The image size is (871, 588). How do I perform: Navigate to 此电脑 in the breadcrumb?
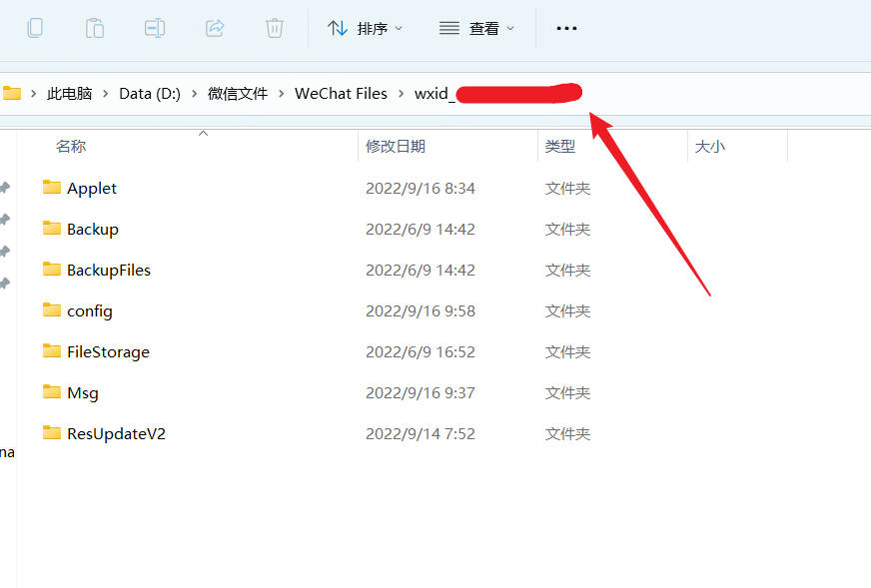(x=69, y=94)
